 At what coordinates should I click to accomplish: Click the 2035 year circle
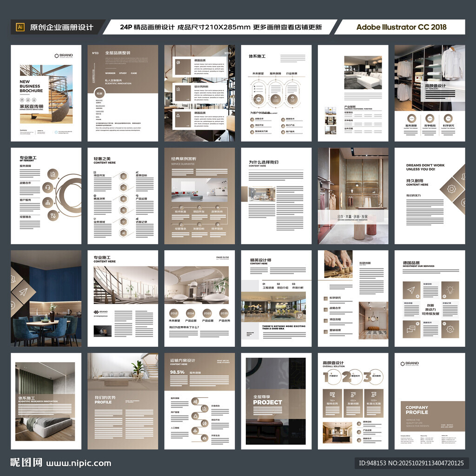click(x=224, y=313)
